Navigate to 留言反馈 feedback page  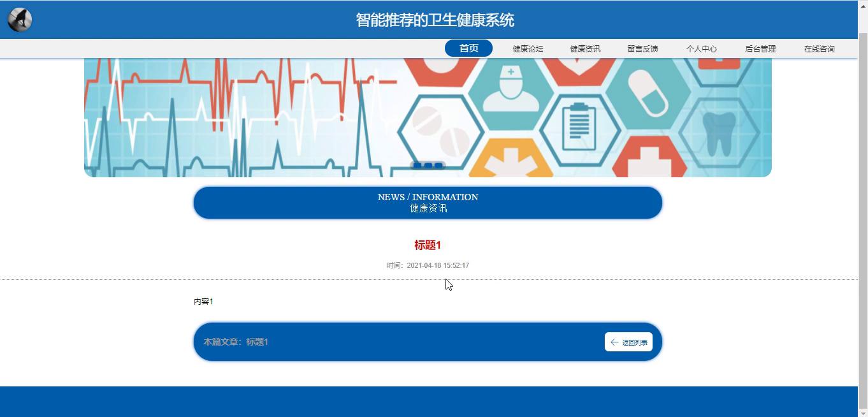[x=642, y=49]
